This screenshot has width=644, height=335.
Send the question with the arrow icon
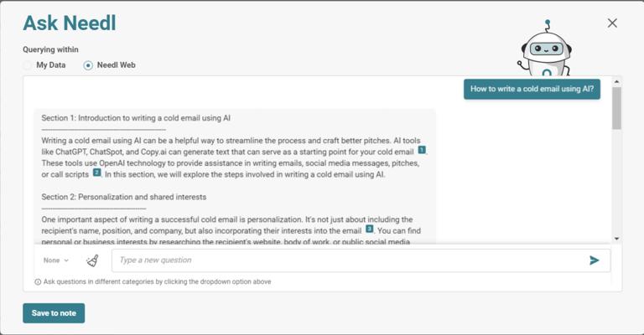(x=595, y=260)
